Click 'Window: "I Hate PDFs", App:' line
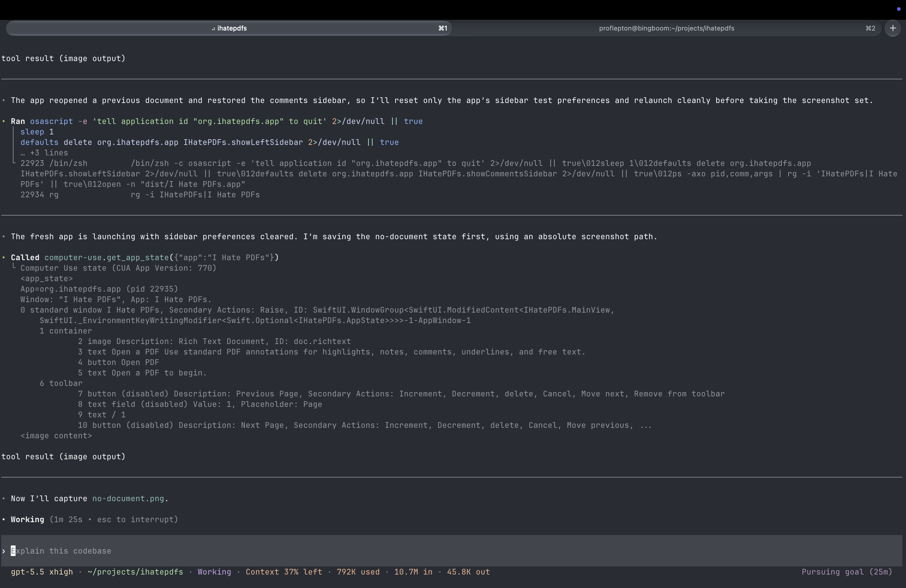 [116, 299]
